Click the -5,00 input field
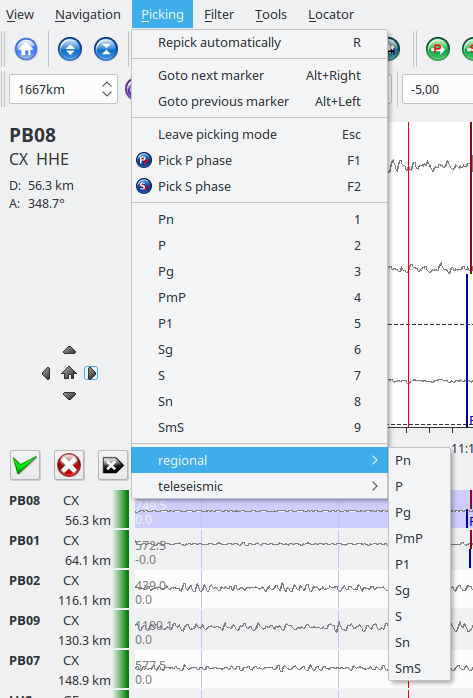Screen dimensions: 473x698 coord(437,89)
